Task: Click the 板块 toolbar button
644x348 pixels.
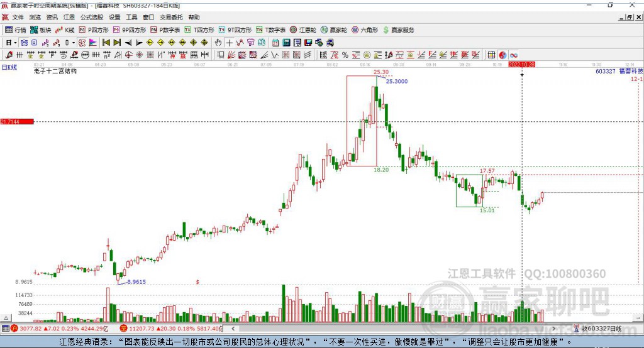Action: coord(41,30)
